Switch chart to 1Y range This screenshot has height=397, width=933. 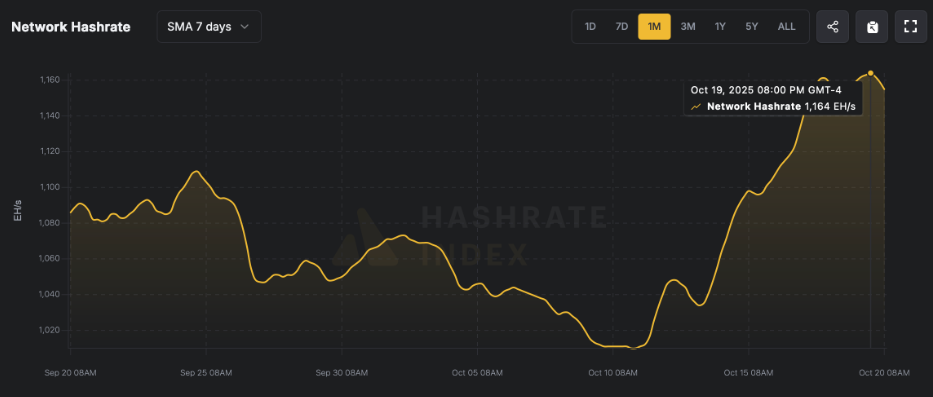pos(720,27)
